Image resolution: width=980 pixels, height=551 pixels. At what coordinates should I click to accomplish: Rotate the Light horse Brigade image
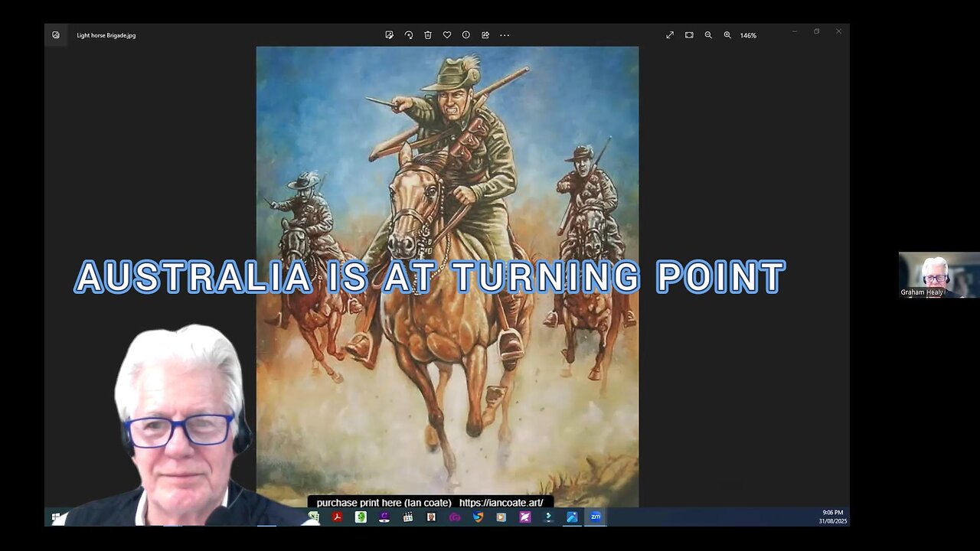click(409, 35)
